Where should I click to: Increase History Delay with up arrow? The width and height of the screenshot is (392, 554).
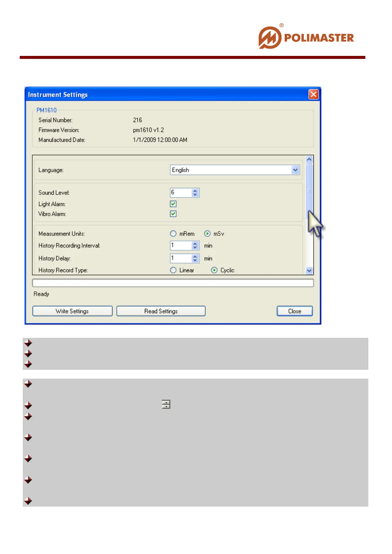pos(195,256)
